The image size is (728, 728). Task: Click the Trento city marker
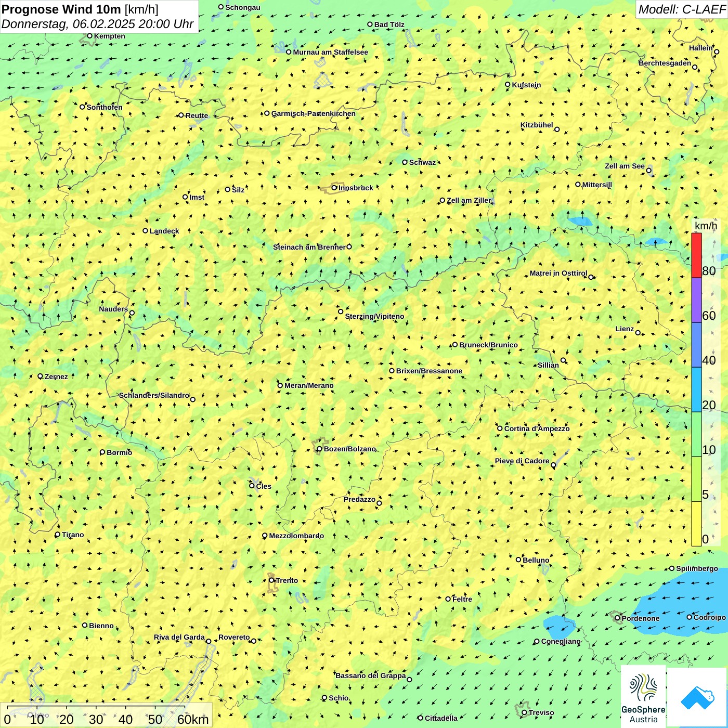click(271, 580)
